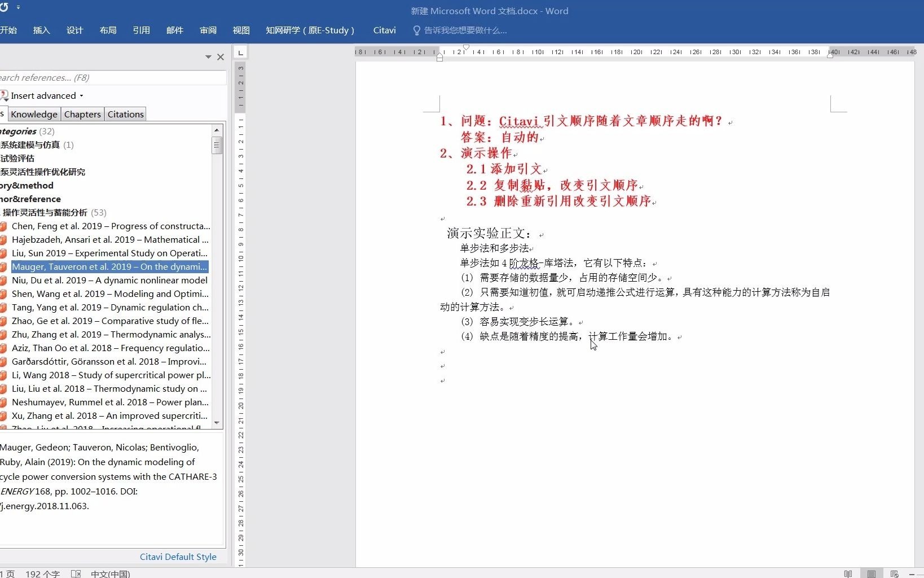Open the 知网研学 (原E-Study) tab
Screen dimensions: 924x578
point(310,30)
